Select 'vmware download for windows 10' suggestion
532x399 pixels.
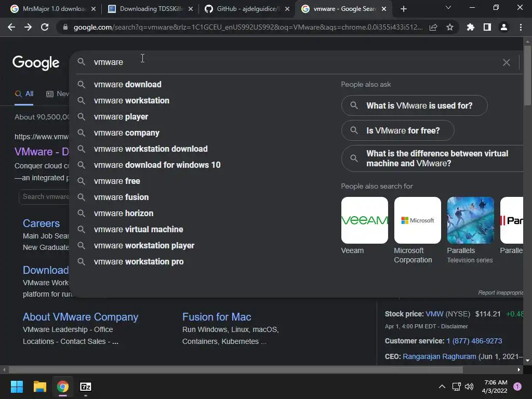[x=157, y=165]
